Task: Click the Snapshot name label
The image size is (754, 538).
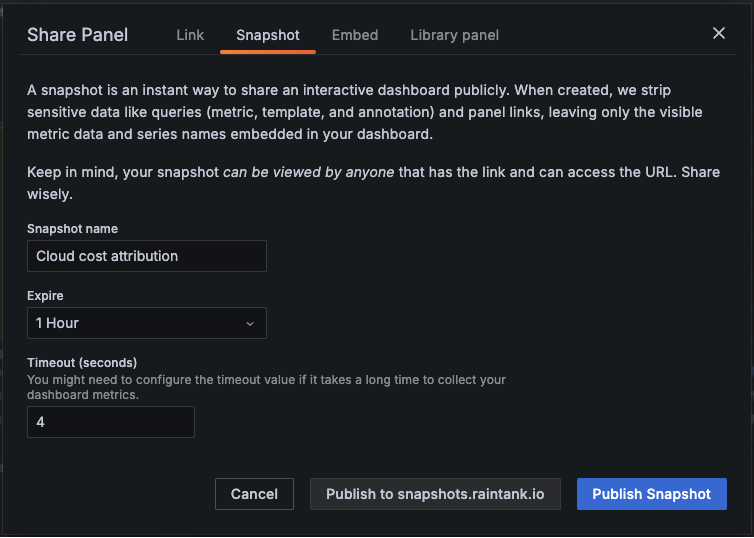Action: [72, 229]
